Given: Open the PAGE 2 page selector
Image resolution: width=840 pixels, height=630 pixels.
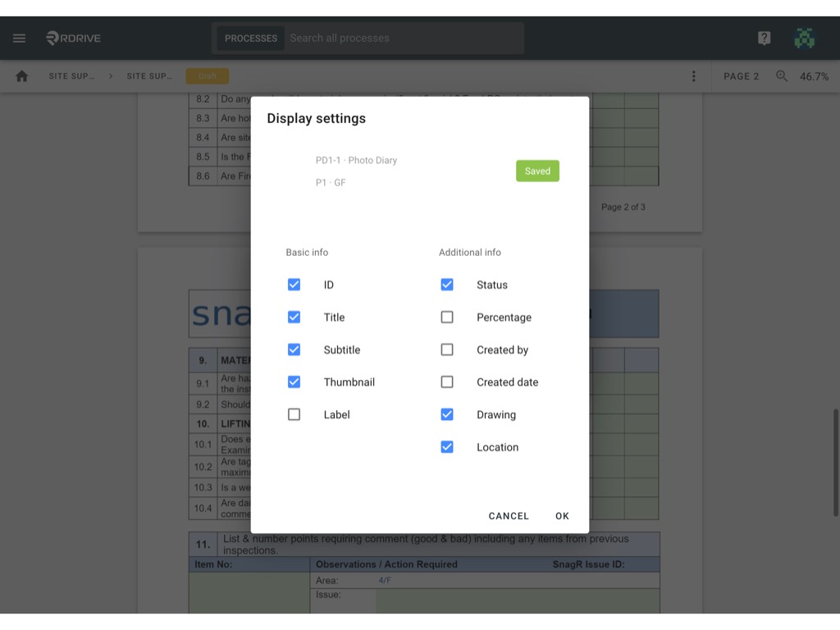Looking at the screenshot, I should point(741,76).
